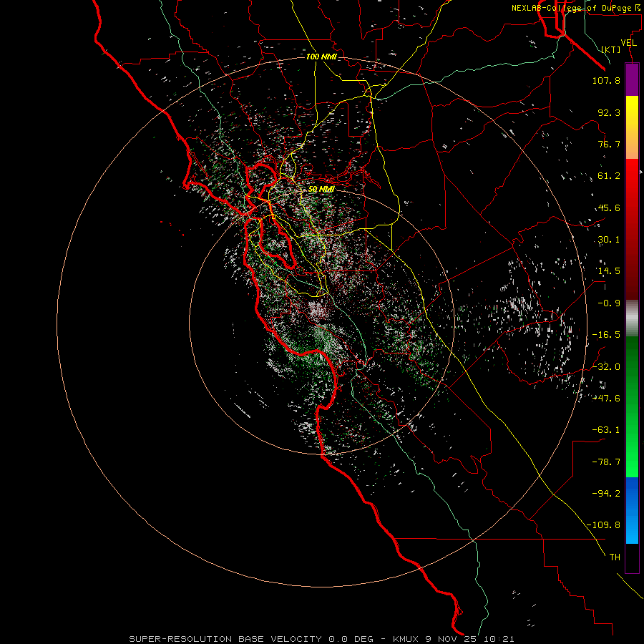Pick the purple segment of velocity scale
The height and width of the screenshot is (644, 644).
[x=632, y=79]
